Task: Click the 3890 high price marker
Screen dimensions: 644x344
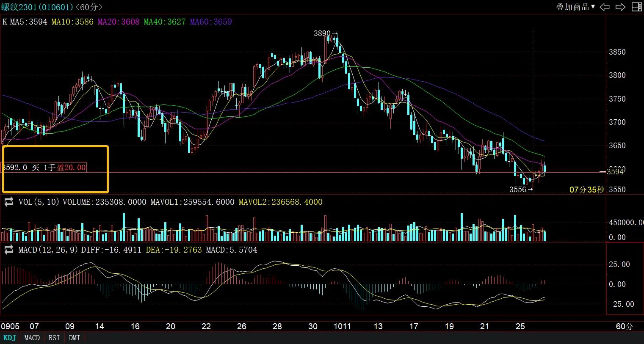Action: pyautogui.click(x=322, y=33)
